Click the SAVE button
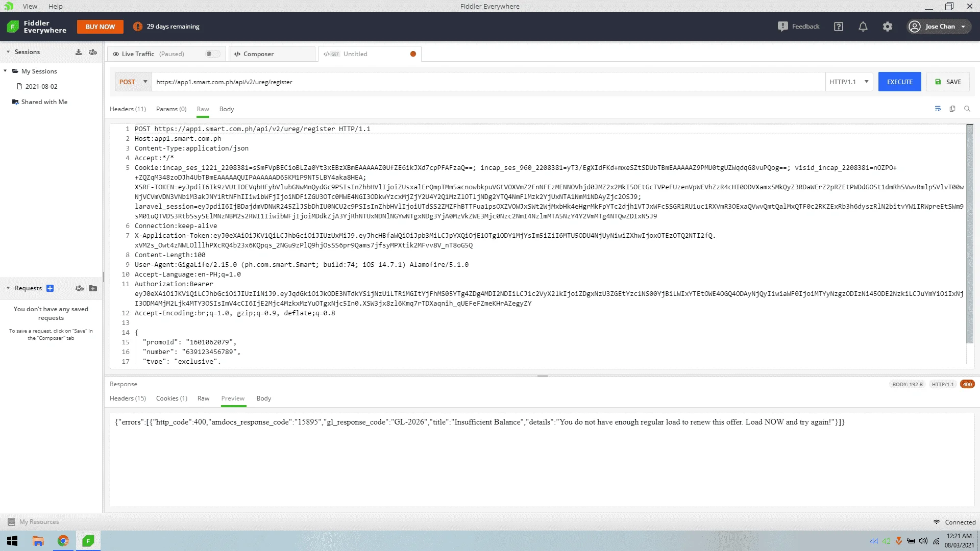This screenshot has height=551, width=980. (x=948, y=82)
